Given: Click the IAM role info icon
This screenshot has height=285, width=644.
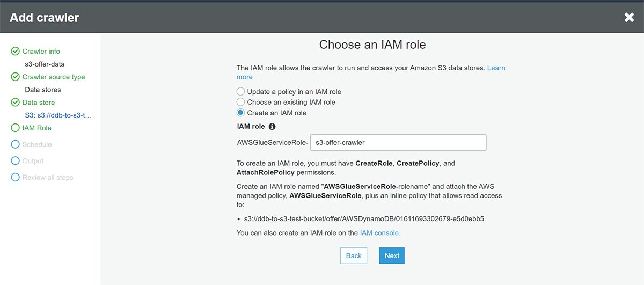Looking at the screenshot, I should [x=272, y=127].
